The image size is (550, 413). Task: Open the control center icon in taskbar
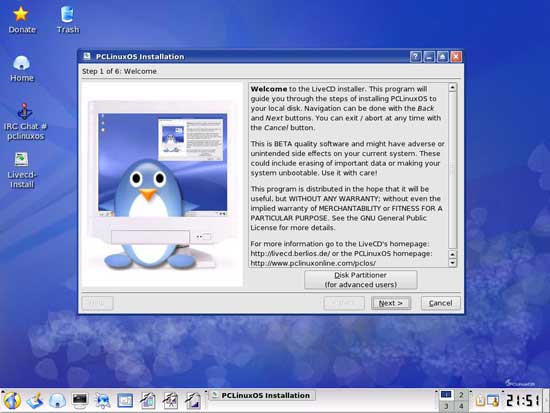125,400
